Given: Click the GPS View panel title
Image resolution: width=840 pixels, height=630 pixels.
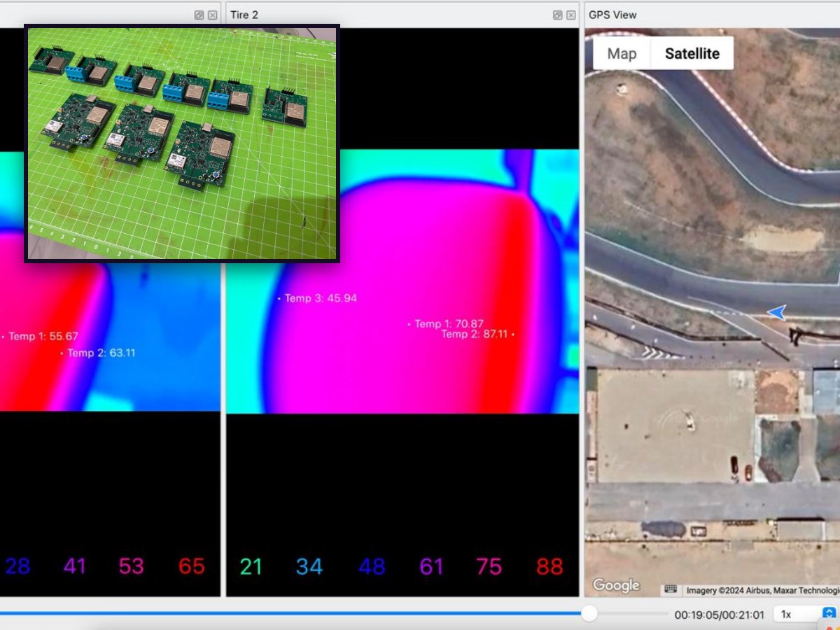Looking at the screenshot, I should 612,15.
